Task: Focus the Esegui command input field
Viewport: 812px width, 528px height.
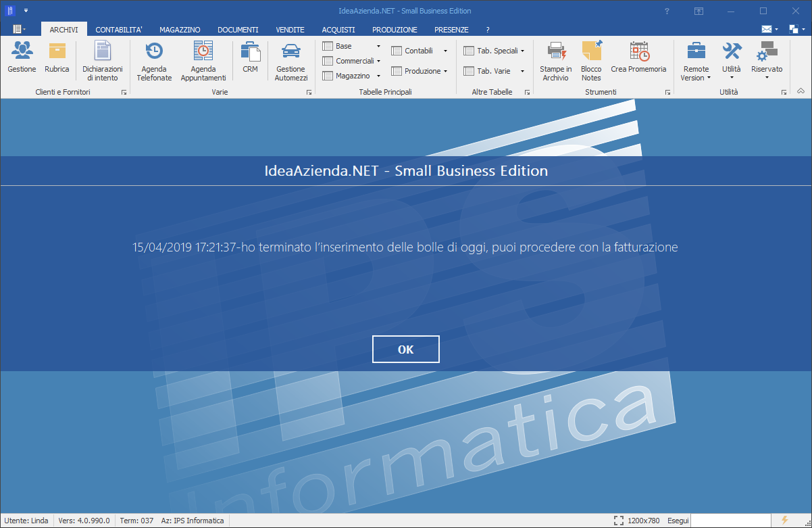Action: [732, 521]
